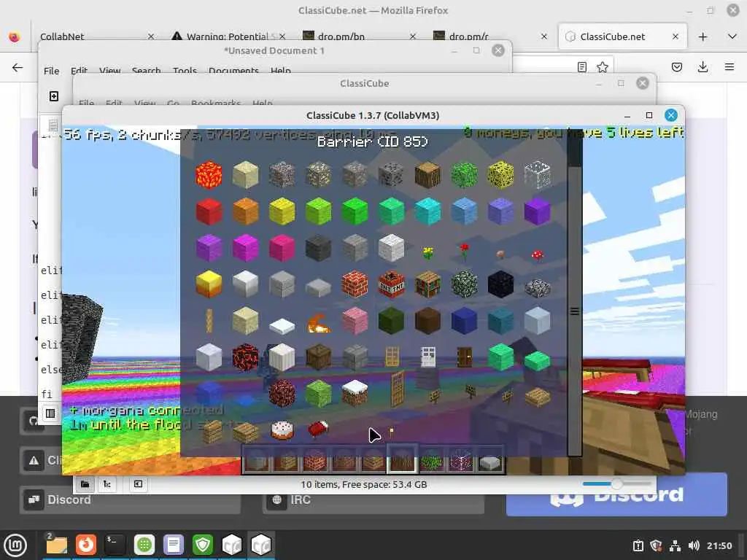Open the Linux Mint start menu
Viewport: 747px width, 560px height.
[x=16, y=545]
